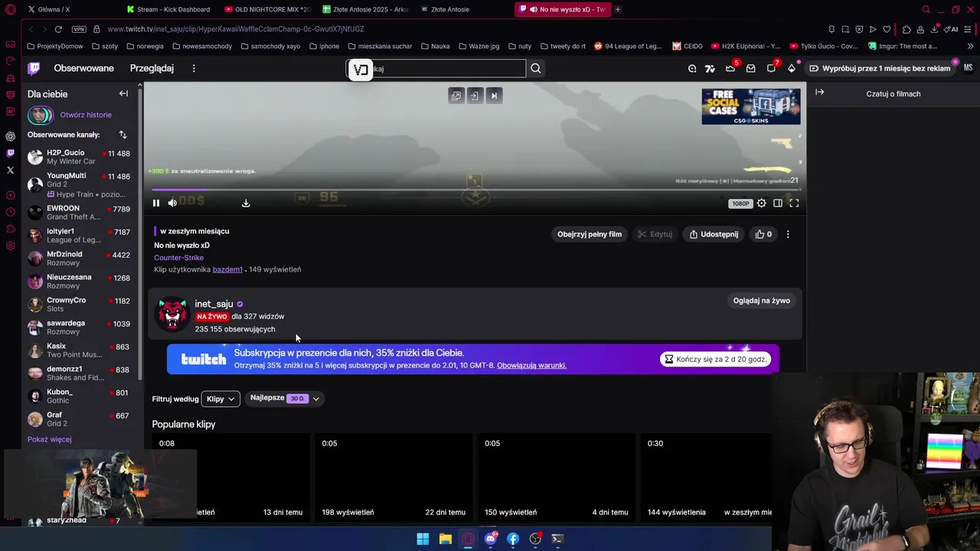Screen dimensions: 980x551
Task: Expand the Klipy filter dropdown
Action: [220, 399]
